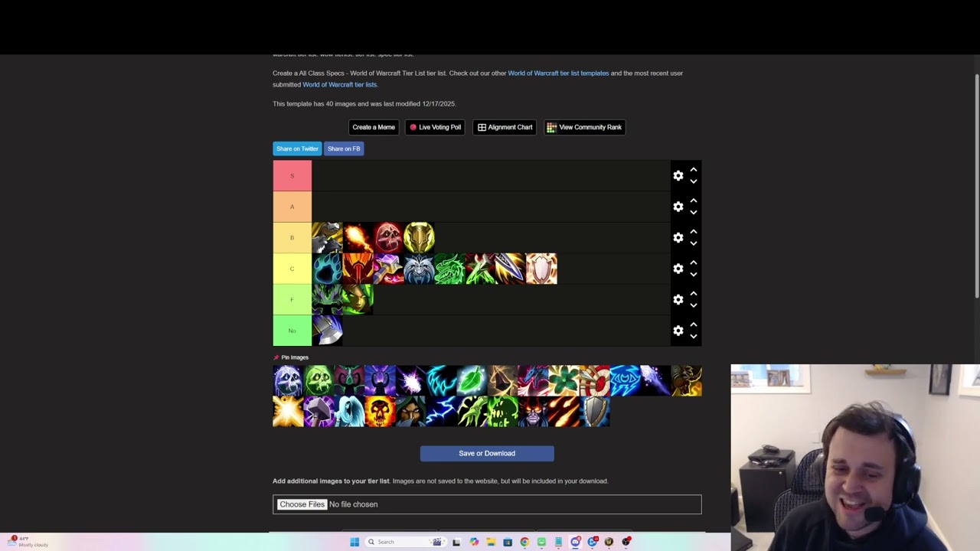Screen dimensions: 980x551
Task: Click Save or Download button
Action: click(487, 453)
